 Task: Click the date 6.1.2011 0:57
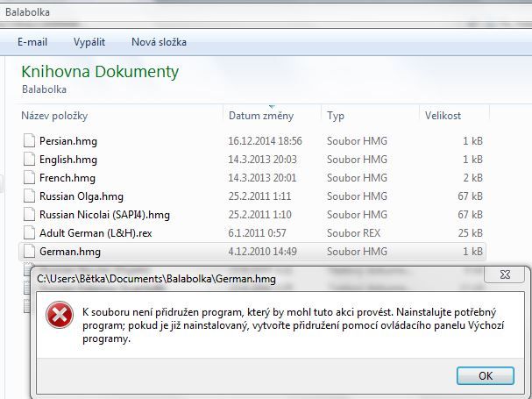click(x=257, y=233)
